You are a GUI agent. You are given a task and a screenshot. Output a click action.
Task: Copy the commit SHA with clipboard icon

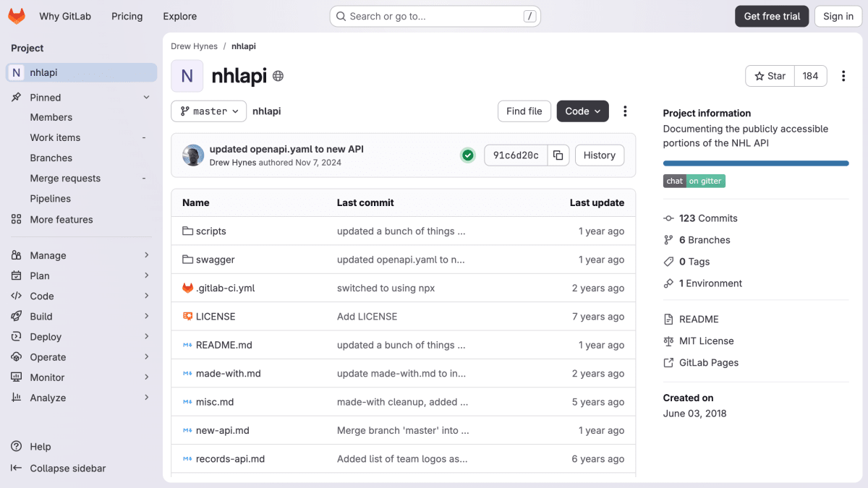558,155
